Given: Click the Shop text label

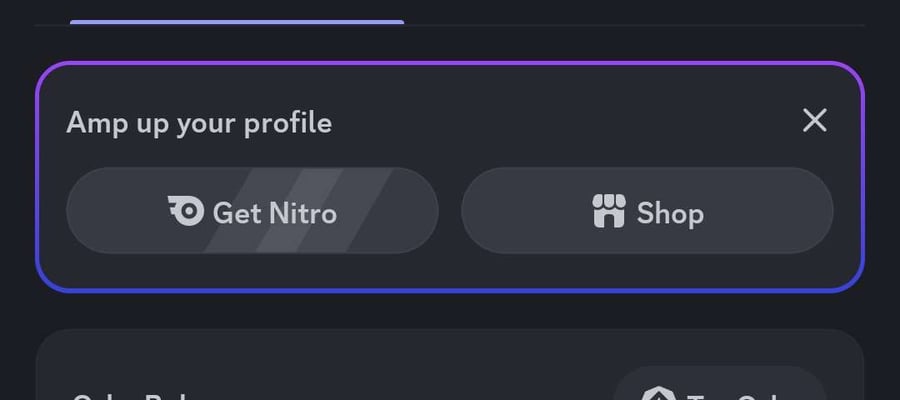Looking at the screenshot, I should [670, 213].
